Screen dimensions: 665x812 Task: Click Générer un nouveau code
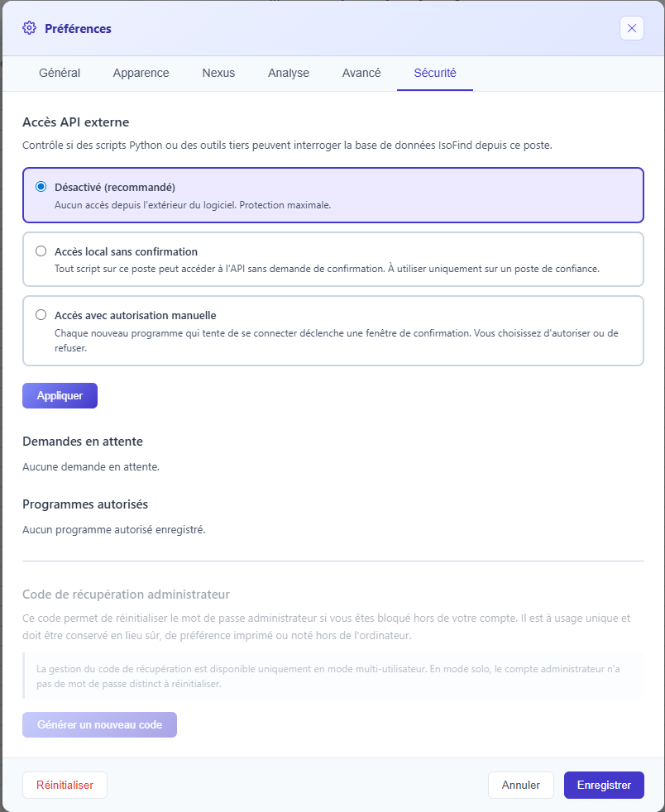[99, 724]
